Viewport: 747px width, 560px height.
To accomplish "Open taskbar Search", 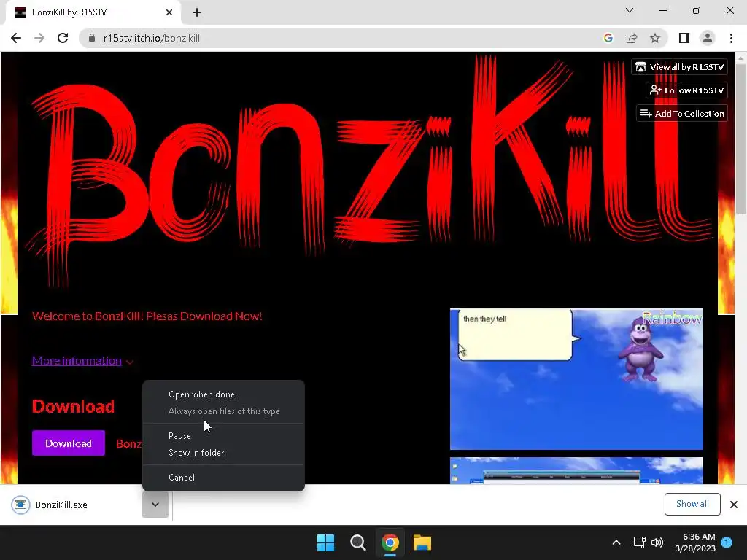I will [357, 542].
